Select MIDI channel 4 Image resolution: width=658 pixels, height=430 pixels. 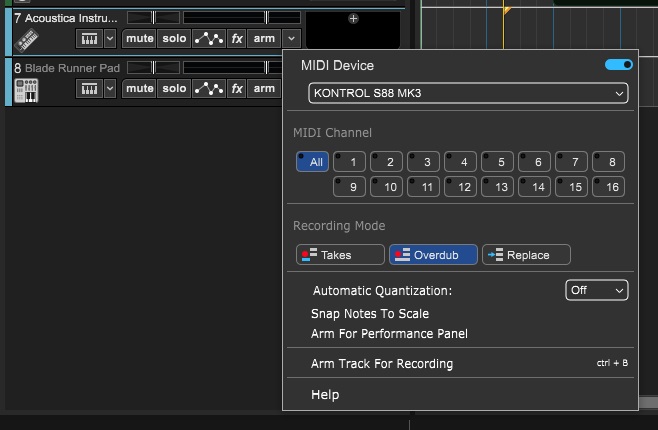tap(460, 162)
